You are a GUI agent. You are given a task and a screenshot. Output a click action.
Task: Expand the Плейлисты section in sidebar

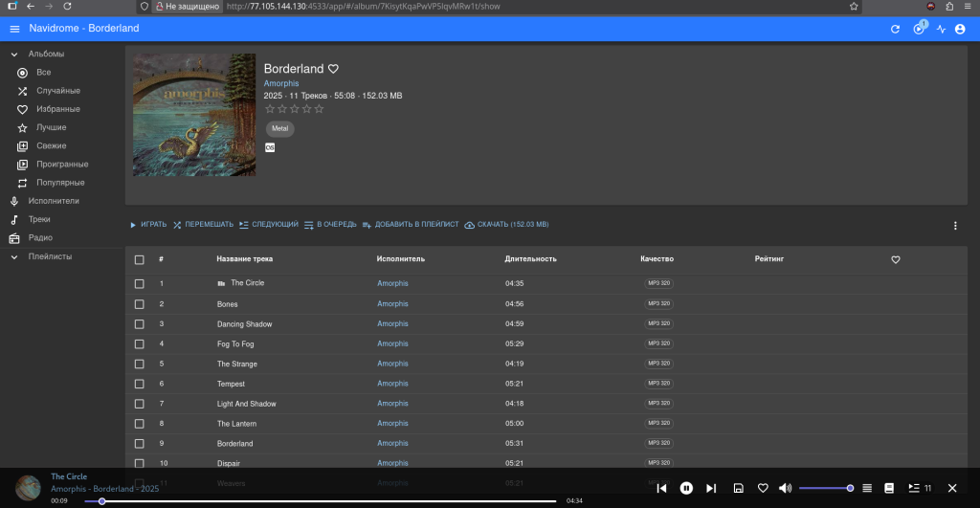pos(14,256)
